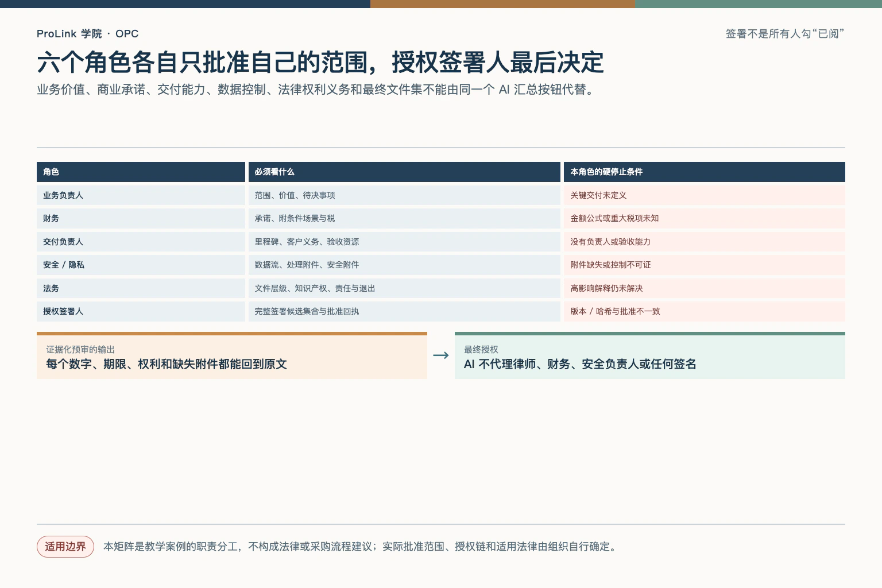Click the 'ProLink 学院 · OPC' header text
This screenshot has height=588, width=882.
pos(87,34)
